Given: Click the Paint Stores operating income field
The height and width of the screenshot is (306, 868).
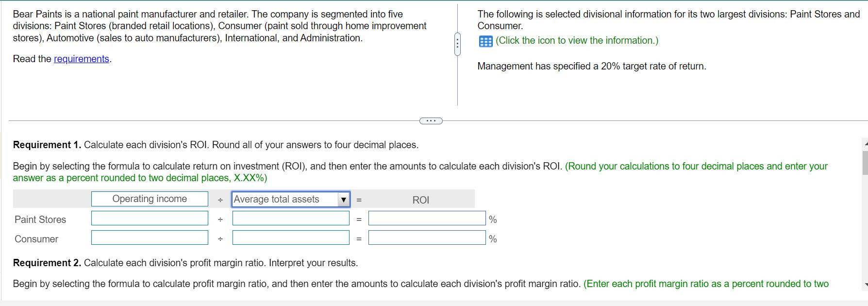Looking at the screenshot, I should click(150, 218).
